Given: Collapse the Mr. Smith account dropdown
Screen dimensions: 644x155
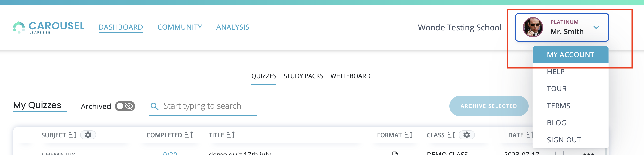Looking at the screenshot, I should [x=596, y=27].
